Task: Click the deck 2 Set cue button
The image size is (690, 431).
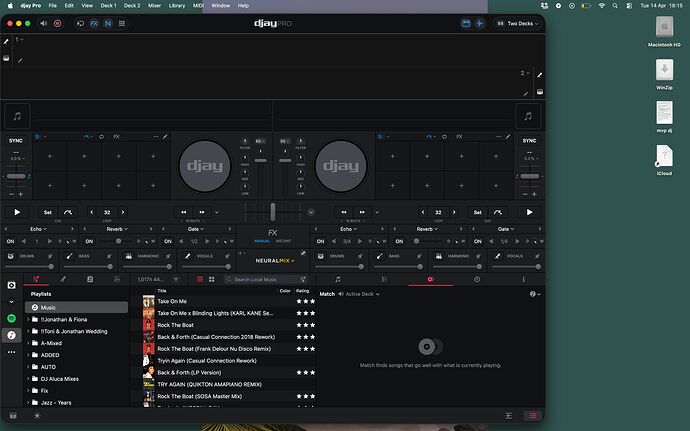Action: point(477,212)
